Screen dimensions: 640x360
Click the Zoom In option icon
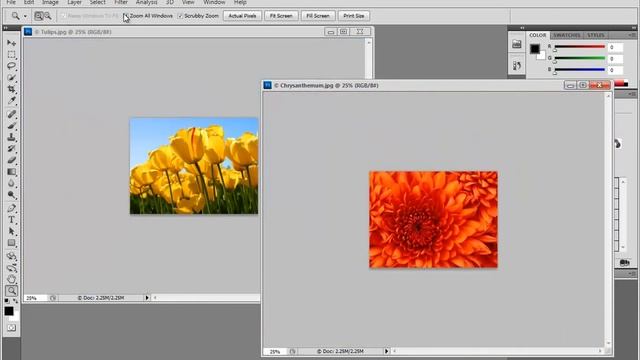point(38,16)
